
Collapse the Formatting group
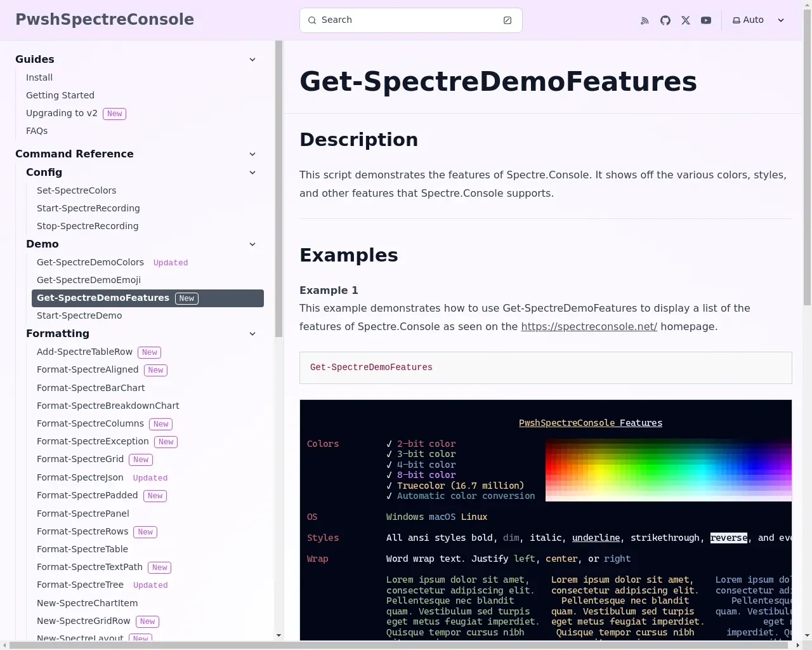[x=252, y=334]
